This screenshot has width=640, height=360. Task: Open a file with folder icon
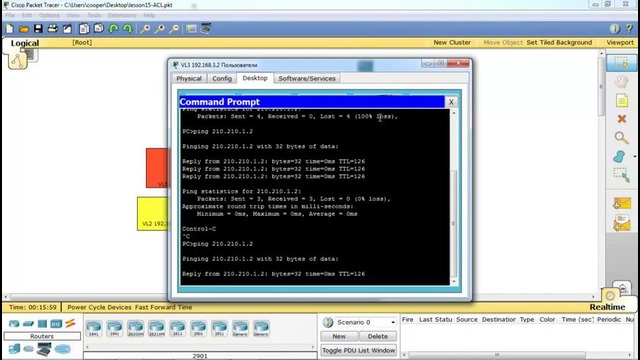point(24,29)
